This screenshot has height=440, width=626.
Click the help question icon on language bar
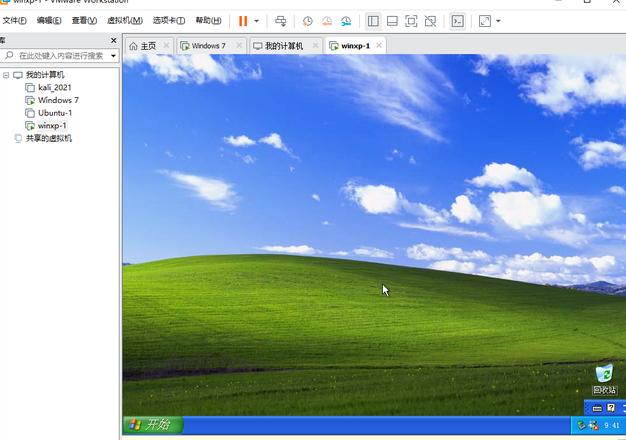(x=611, y=408)
